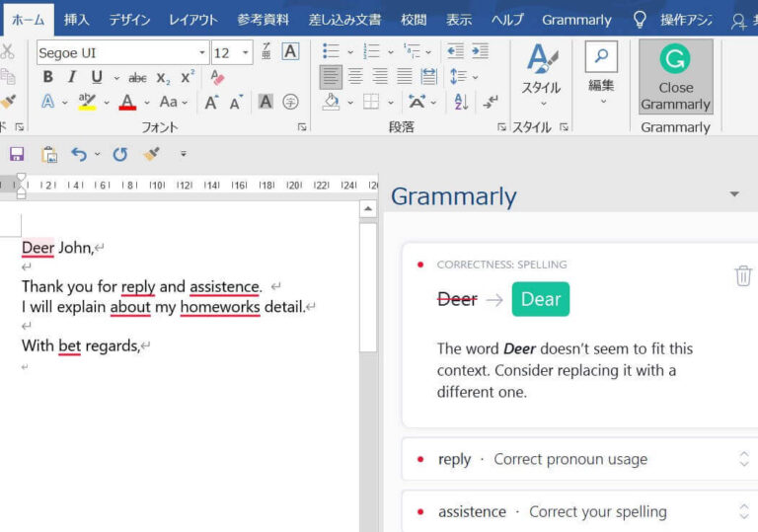Open highlight color dropdown arrow
This screenshot has width=758, height=532.
point(107,103)
